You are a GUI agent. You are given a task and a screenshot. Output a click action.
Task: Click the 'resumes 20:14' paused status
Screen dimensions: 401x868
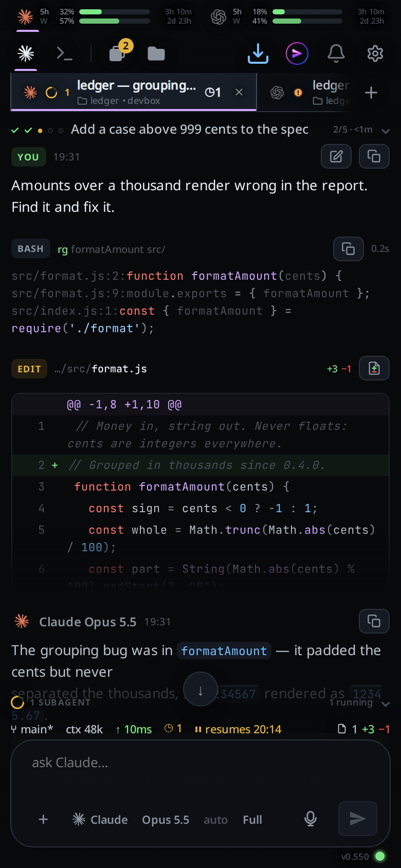tap(238, 729)
